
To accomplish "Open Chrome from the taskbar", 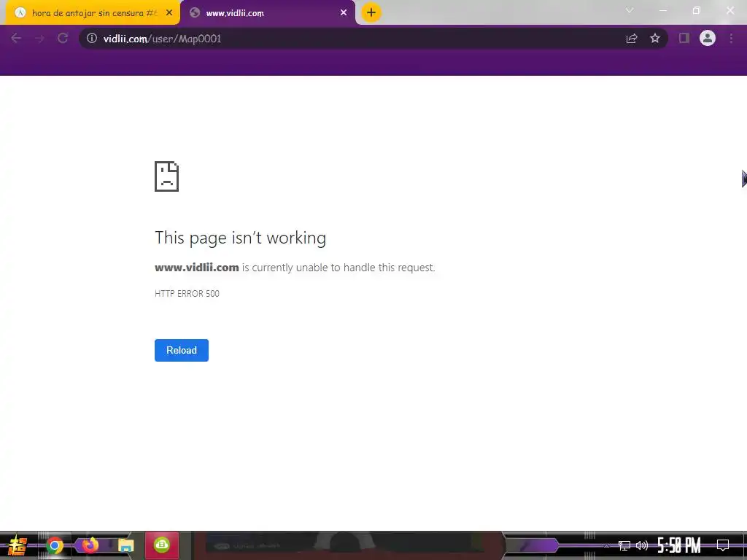I will coord(55,545).
